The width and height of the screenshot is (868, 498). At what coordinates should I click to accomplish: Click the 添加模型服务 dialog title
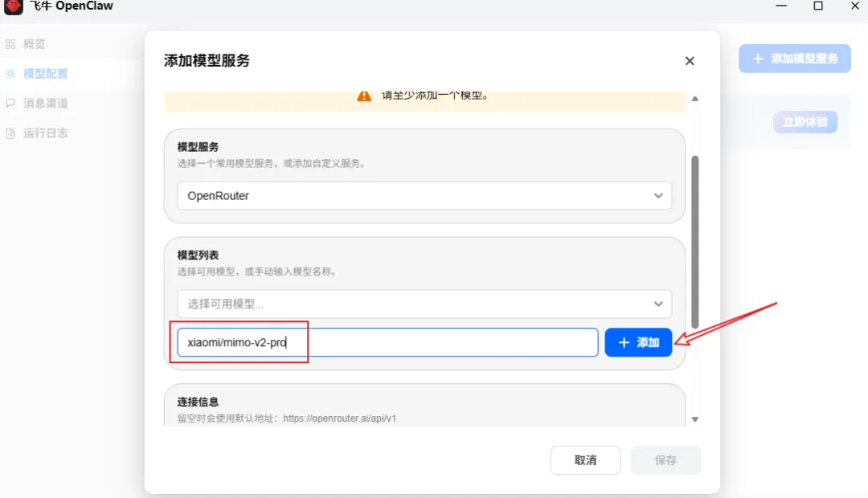[207, 61]
